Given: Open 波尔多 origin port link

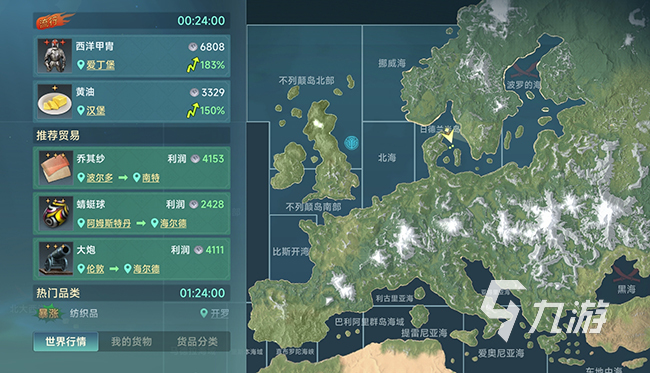Looking at the screenshot, I should coord(99,178).
